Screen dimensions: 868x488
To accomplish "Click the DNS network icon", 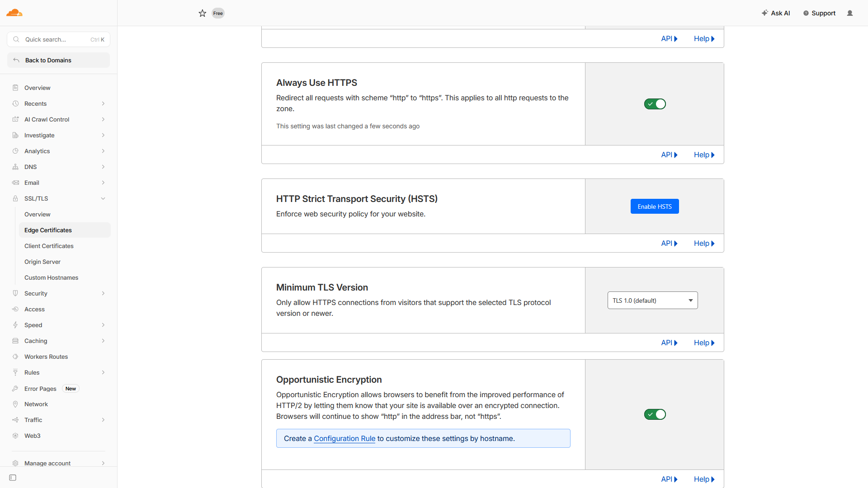I will point(15,167).
